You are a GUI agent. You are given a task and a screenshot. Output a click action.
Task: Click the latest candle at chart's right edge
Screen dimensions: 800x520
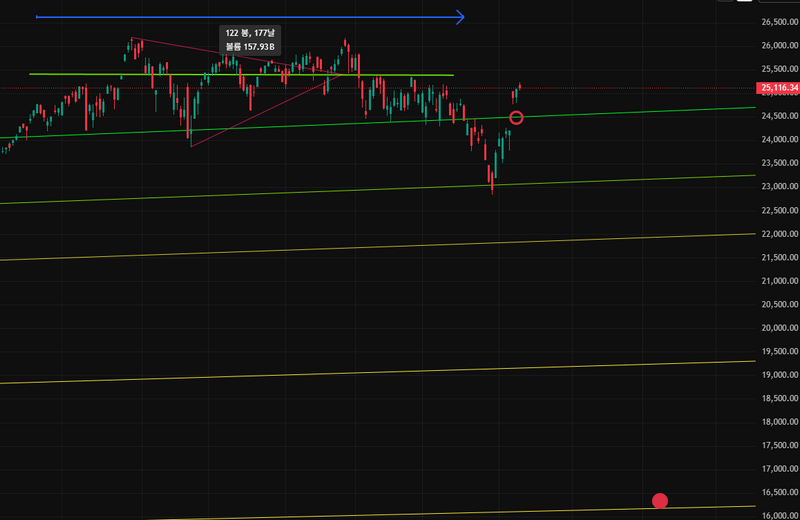point(520,88)
